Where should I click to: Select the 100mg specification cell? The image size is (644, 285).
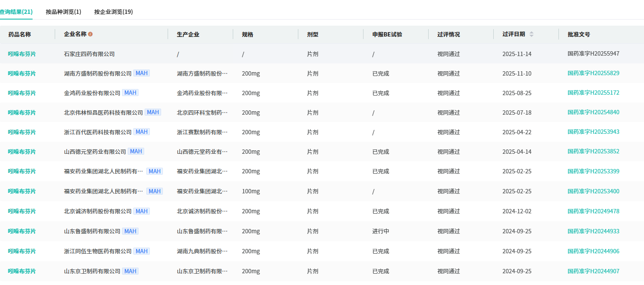pos(251,191)
